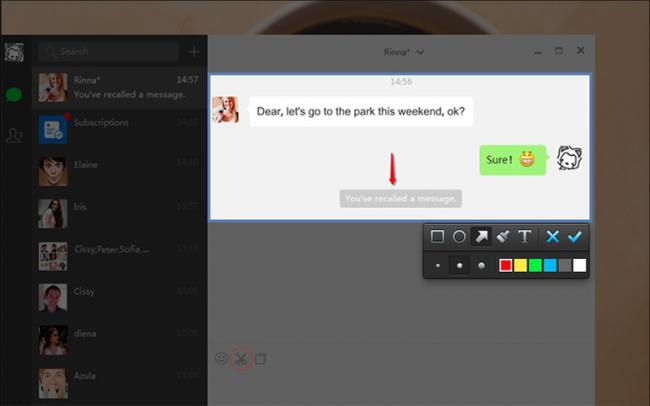Click the "Dear, let's go to the park" message
The width and height of the screenshot is (650, 406).
click(361, 111)
